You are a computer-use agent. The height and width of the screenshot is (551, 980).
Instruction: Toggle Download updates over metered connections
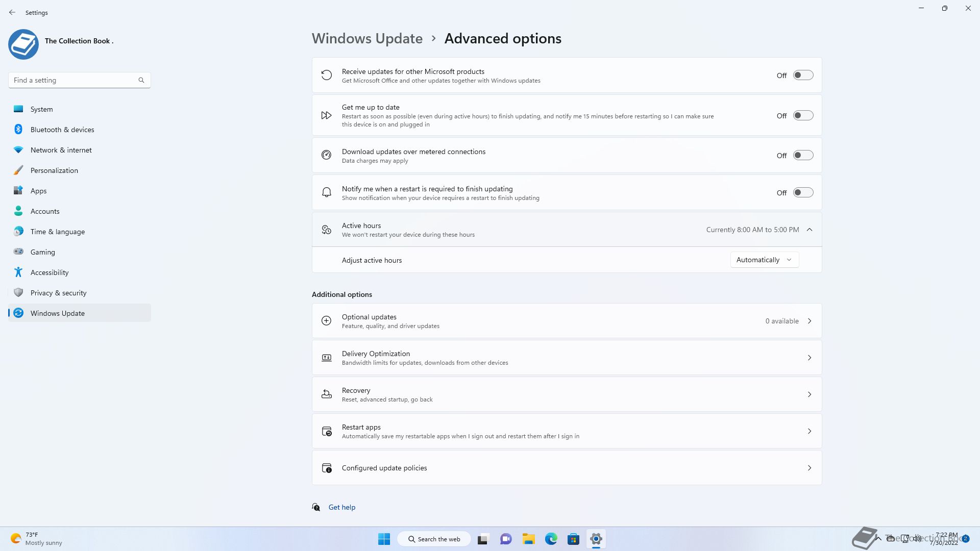pyautogui.click(x=803, y=155)
